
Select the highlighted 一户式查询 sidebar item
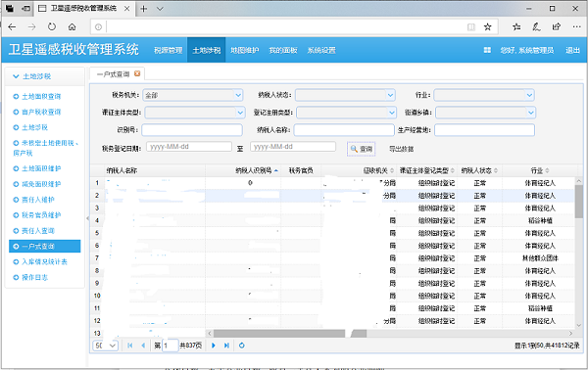tap(45, 246)
